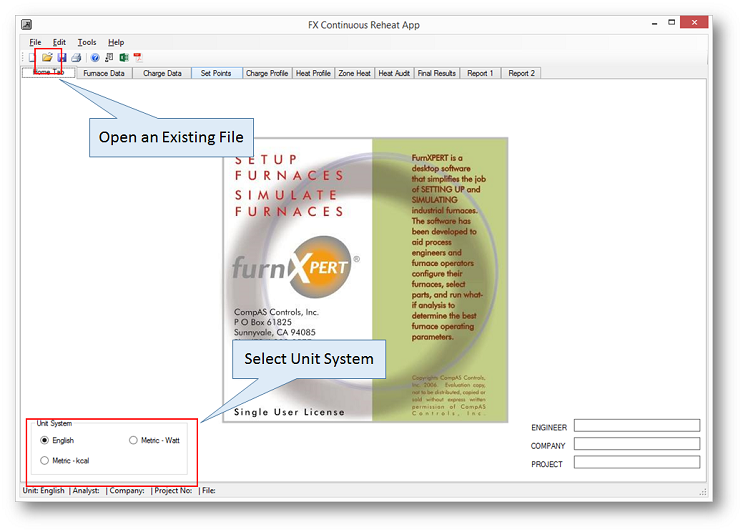The height and width of the screenshot is (532, 743).
Task: Click 'Company:' in the status bar
Action: pyautogui.click(x=127, y=490)
